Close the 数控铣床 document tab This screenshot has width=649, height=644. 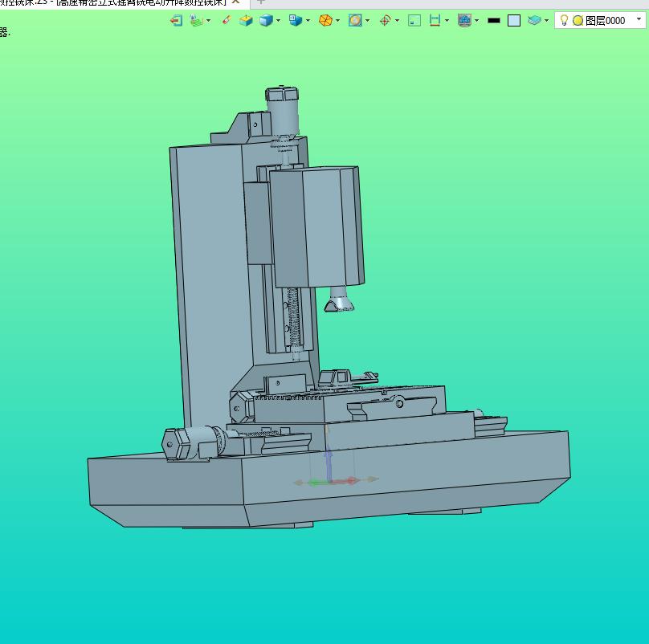click(236, 2)
